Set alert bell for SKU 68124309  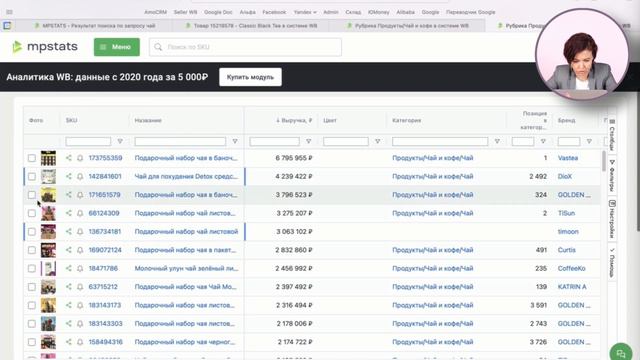[80, 213]
